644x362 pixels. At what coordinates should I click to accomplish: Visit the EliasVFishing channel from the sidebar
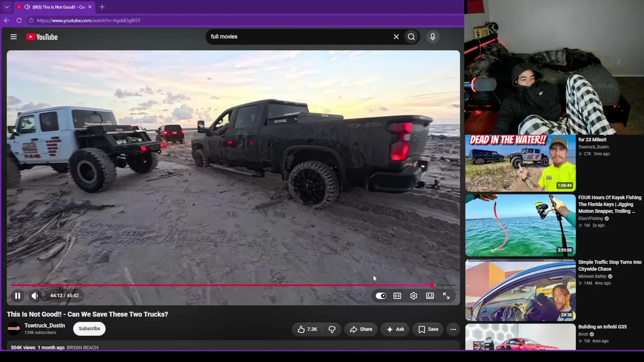tap(590, 219)
